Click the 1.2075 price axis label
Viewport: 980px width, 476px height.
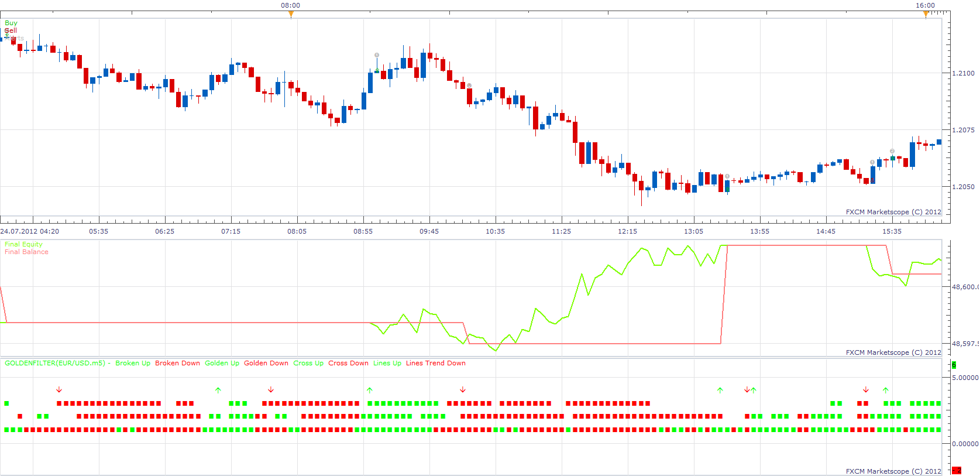pyautogui.click(x=963, y=130)
